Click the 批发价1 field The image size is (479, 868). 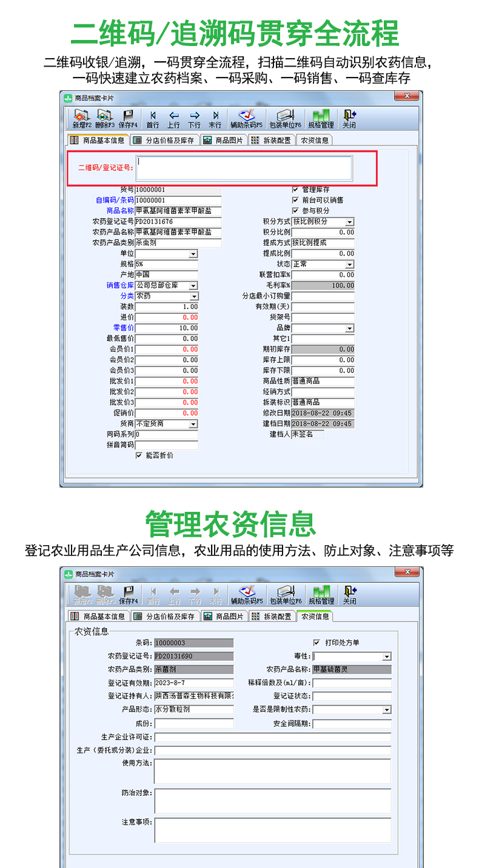[166, 381]
